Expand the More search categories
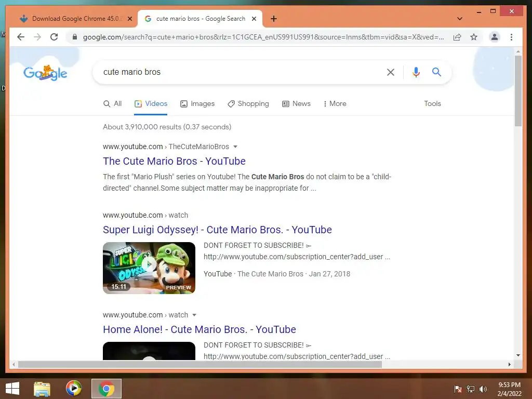 coord(335,103)
